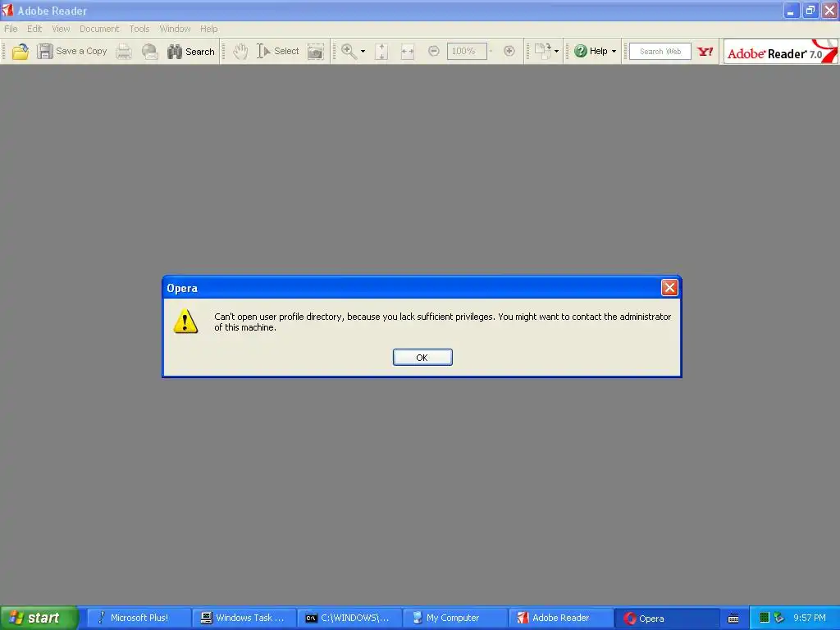Expand the Help dropdown arrow

point(614,52)
